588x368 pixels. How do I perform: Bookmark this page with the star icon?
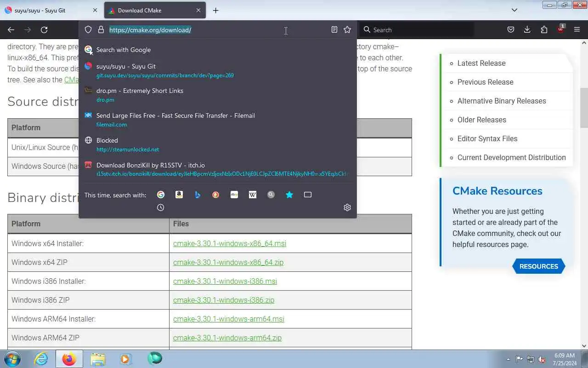pos(347,29)
